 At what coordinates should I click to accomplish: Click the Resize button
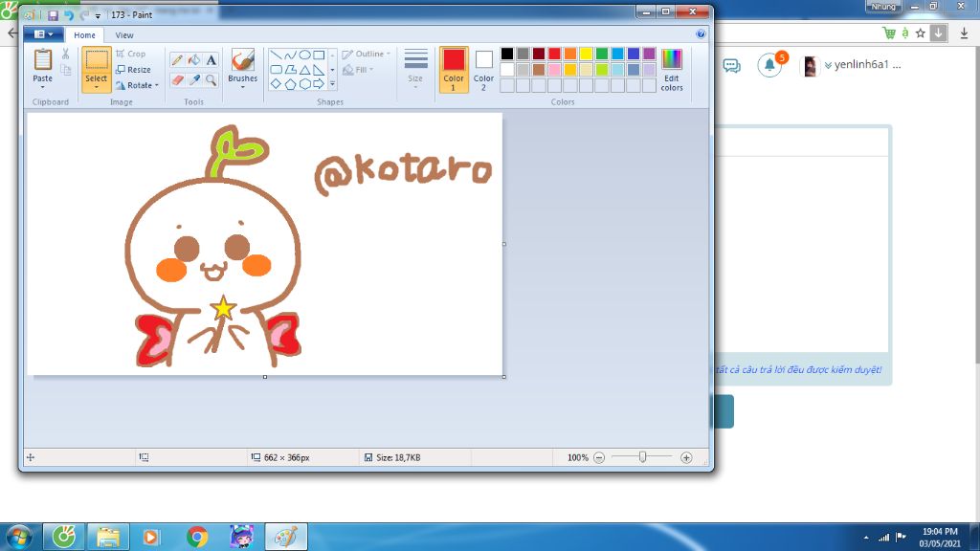coord(134,69)
